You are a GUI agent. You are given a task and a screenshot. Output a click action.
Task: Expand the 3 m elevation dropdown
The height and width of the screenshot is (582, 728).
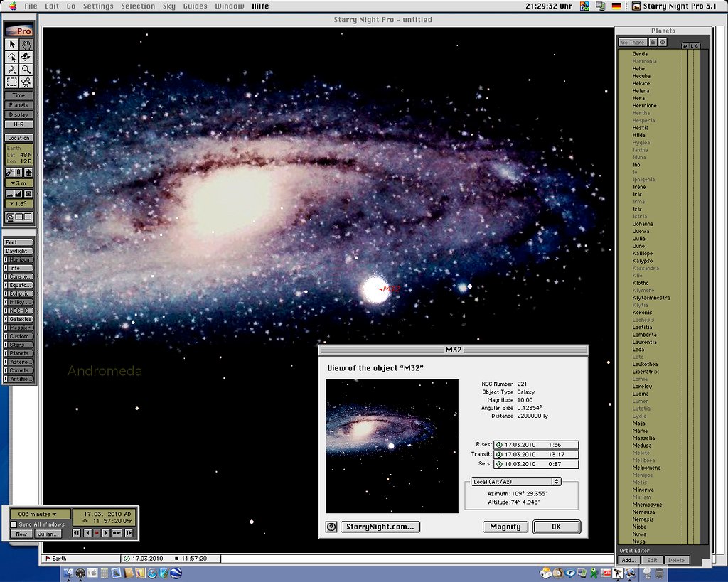(x=18, y=183)
